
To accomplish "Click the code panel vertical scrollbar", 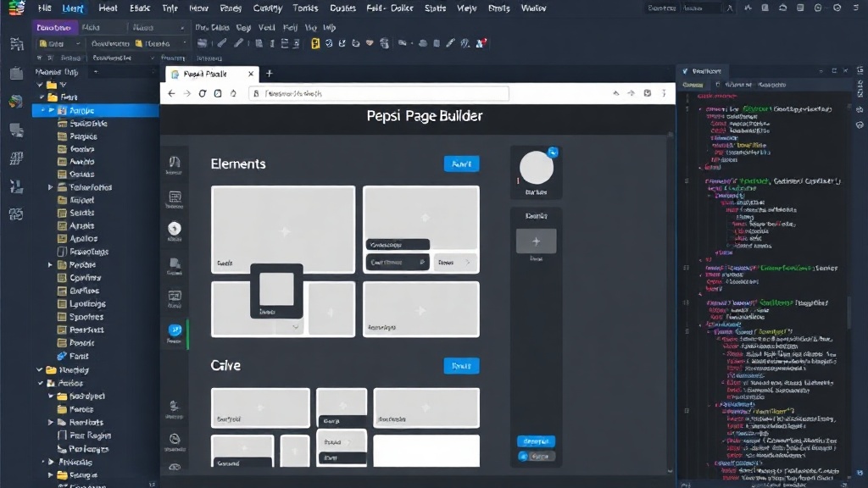I will (x=849, y=312).
